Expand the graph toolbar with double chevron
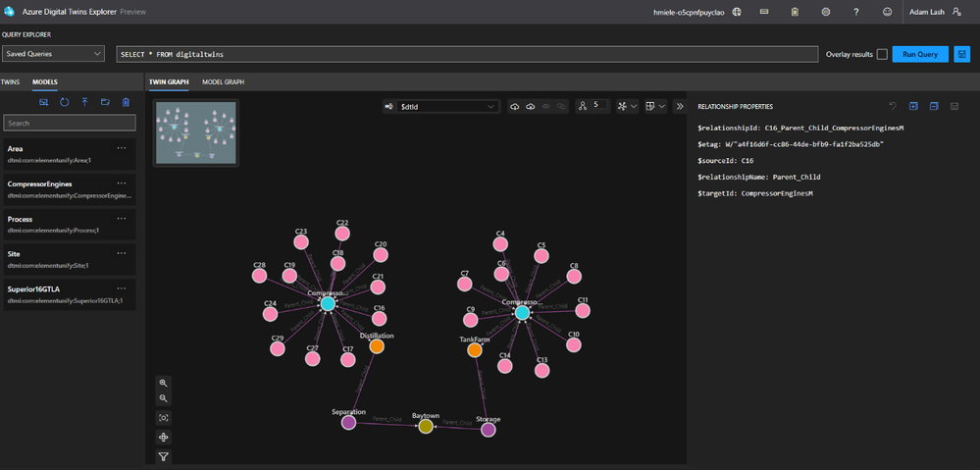This screenshot has height=470, width=980. 680,107
